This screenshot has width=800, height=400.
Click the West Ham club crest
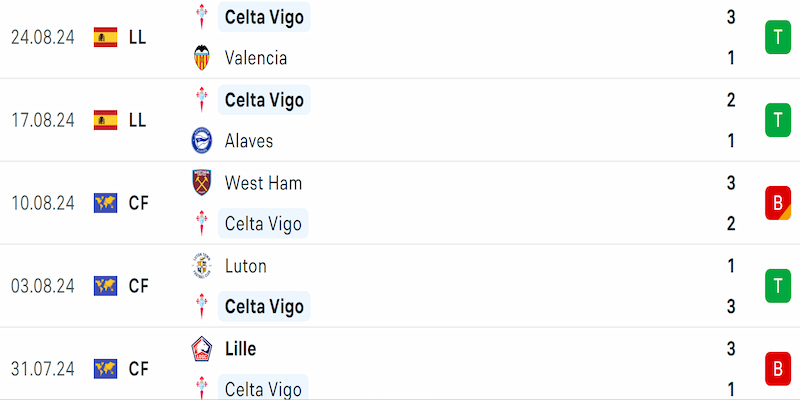tap(202, 183)
